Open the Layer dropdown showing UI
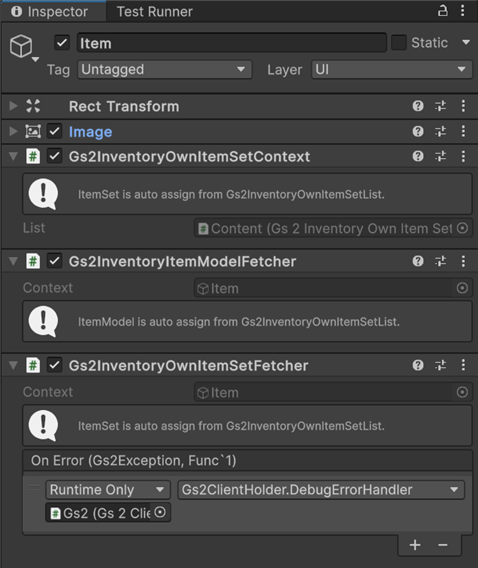 tap(392, 70)
